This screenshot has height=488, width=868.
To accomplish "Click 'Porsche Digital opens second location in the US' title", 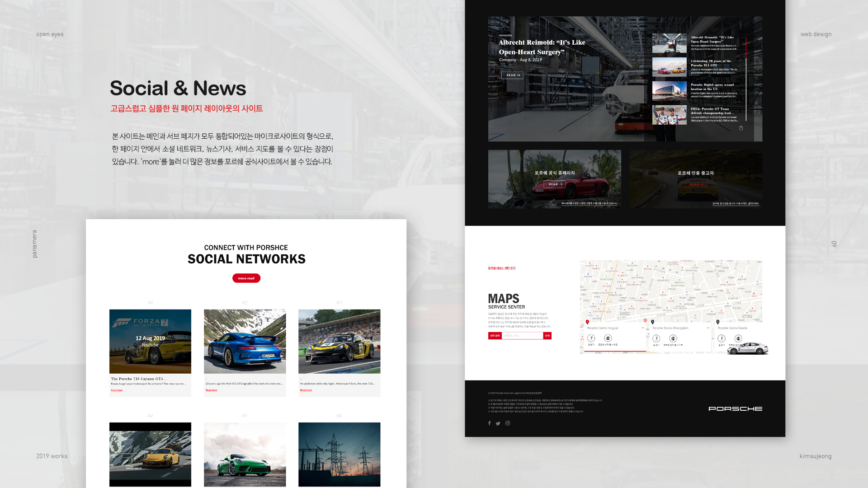I will coord(712,87).
